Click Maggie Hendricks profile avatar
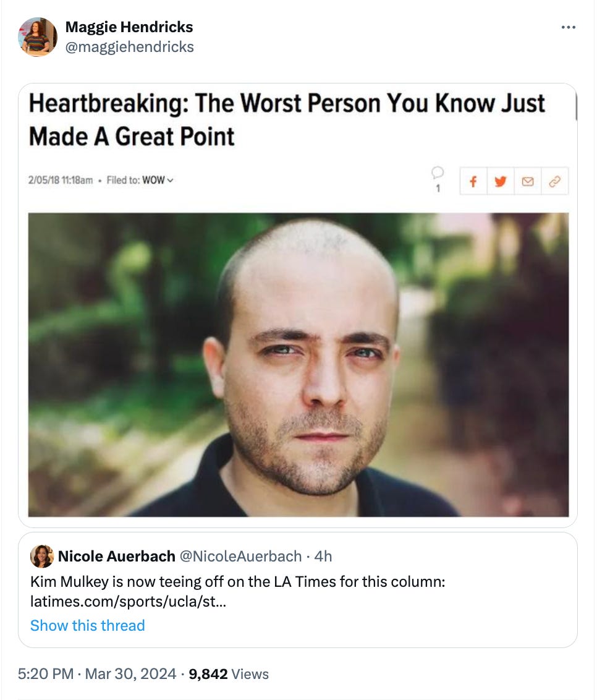Viewport: 597px width, 700px height. tap(38, 37)
